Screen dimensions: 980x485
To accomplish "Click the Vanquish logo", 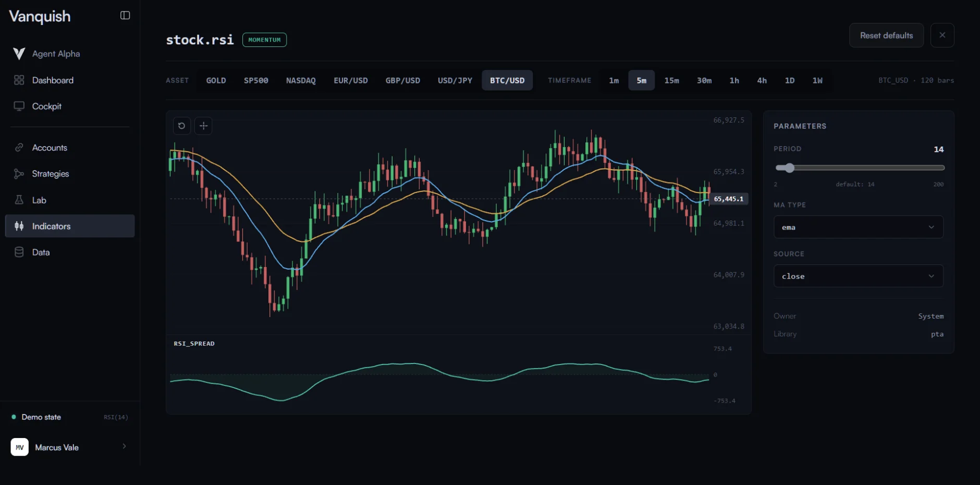I will (40, 16).
